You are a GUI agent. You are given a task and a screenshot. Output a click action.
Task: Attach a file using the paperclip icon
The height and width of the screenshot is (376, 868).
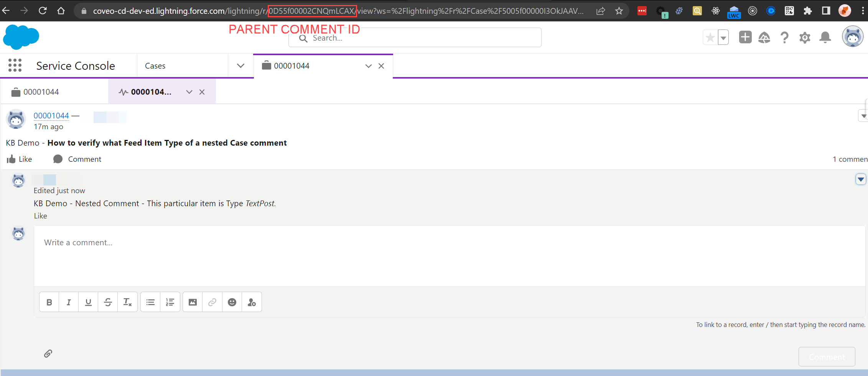tap(48, 353)
